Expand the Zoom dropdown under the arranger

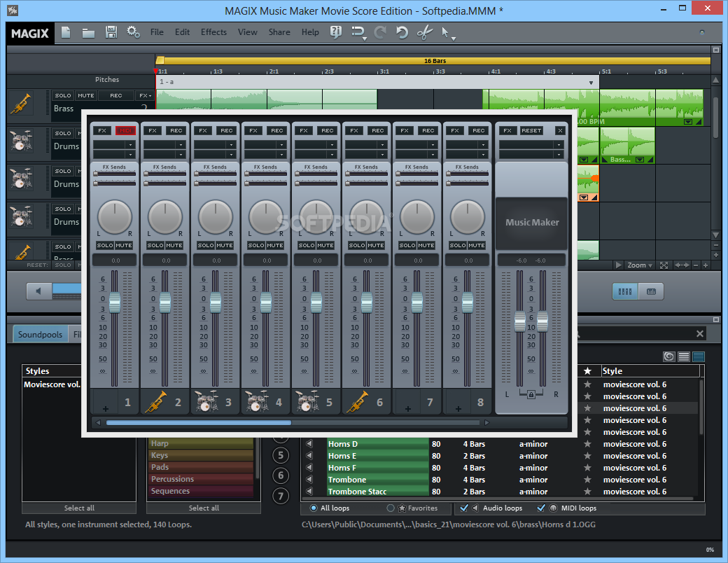pyautogui.click(x=640, y=265)
